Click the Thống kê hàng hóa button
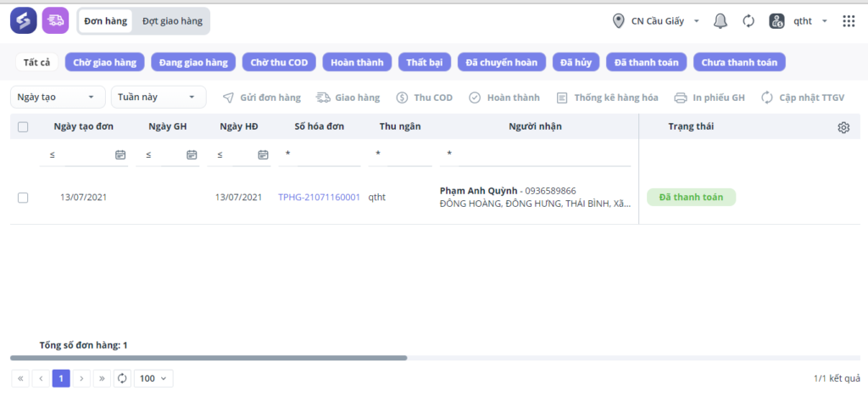This screenshot has width=868, height=402. 607,98
